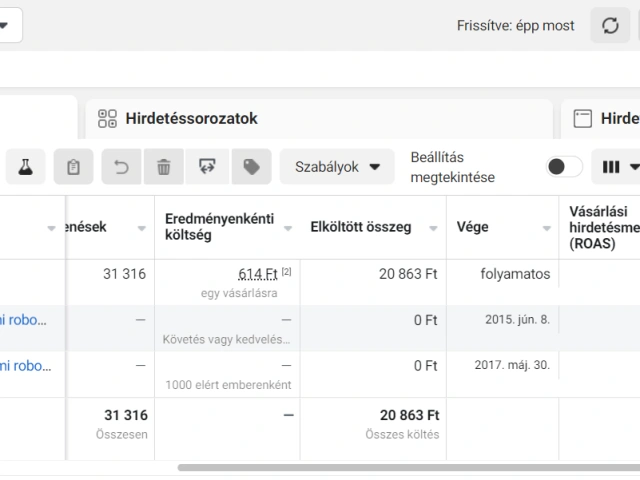640x480 pixels.
Task: Open Elköltött összeg column sort arrow
Action: 434,228
